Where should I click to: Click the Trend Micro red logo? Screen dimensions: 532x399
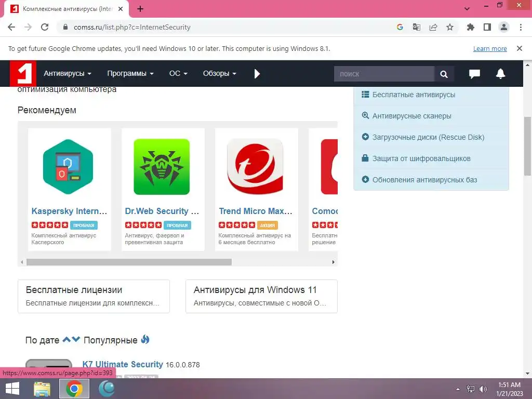(x=255, y=167)
